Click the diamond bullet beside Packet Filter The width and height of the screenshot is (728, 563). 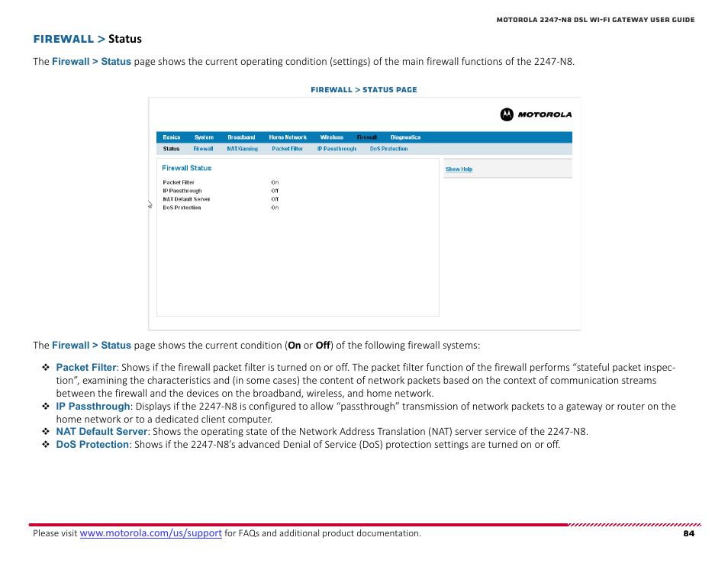pyautogui.click(x=45, y=367)
